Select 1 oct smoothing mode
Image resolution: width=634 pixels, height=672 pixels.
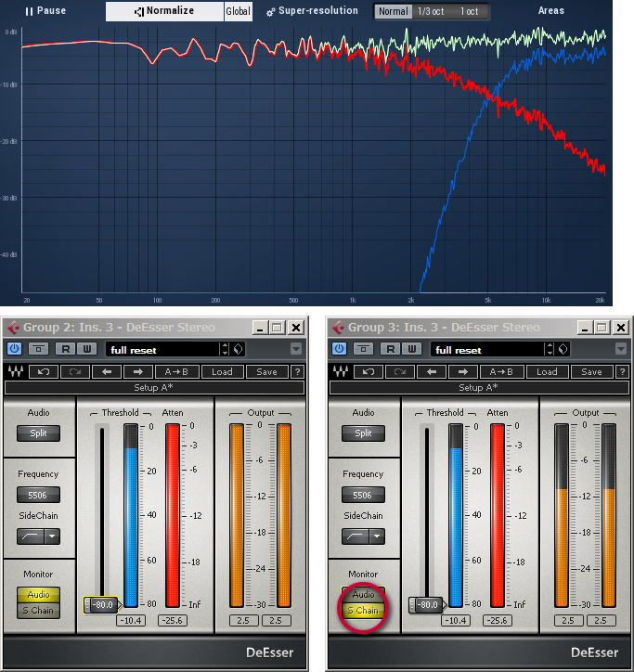(x=469, y=11)
